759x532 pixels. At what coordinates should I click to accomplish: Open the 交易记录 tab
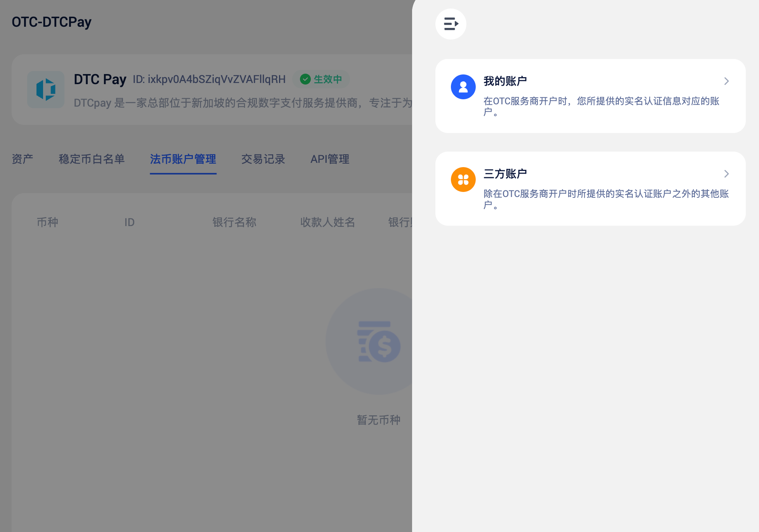click(263, 159)
